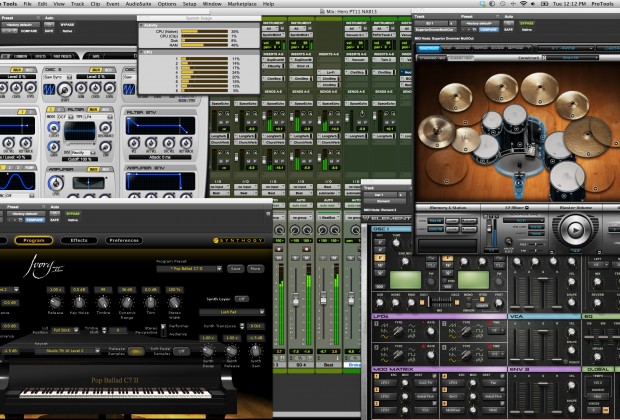
Task: Open the Lid Position dropdown
Action: [x=65, y=330]
